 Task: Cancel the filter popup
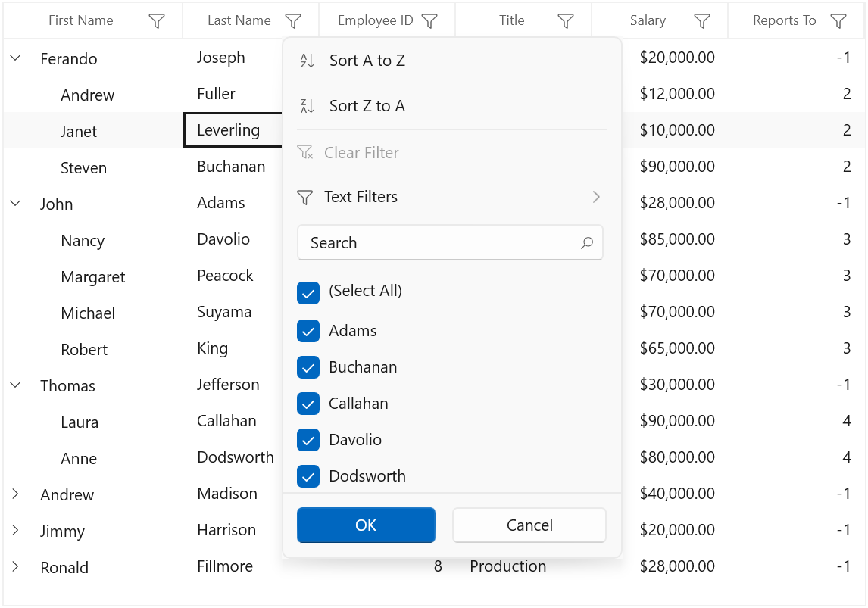point(529,525)
